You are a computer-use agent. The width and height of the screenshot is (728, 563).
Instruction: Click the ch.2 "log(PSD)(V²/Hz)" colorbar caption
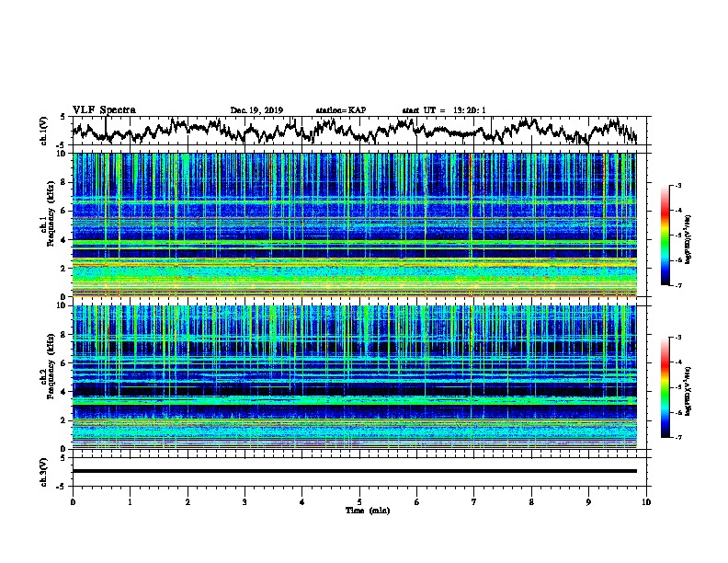coord(688,392)
